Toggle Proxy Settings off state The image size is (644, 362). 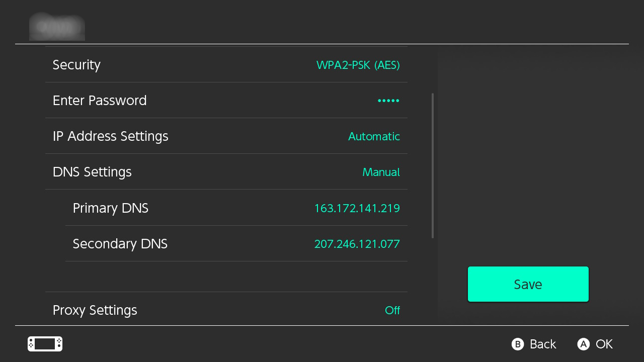click(393, 310)
